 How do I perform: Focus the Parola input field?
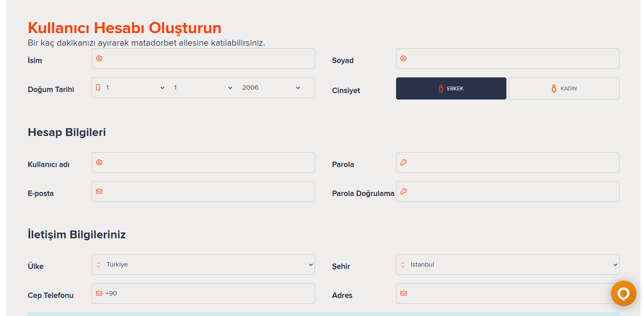(507, 163)
